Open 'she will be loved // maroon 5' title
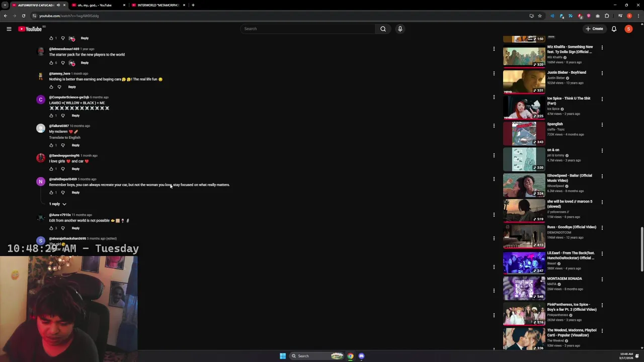Image resolution: width=644 pixels, height=362 pixels. point(570,204)
